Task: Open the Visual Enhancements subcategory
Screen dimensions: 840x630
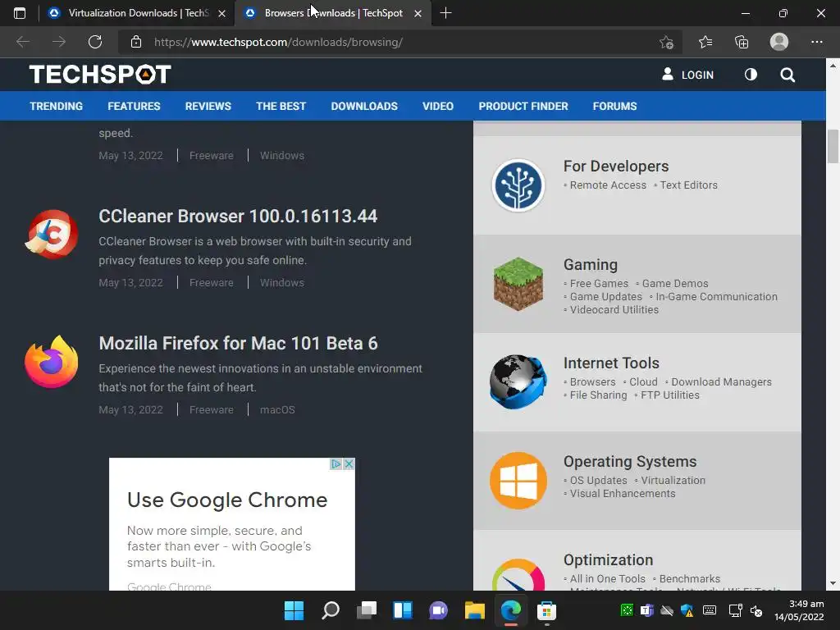Action: click(623, 493)
